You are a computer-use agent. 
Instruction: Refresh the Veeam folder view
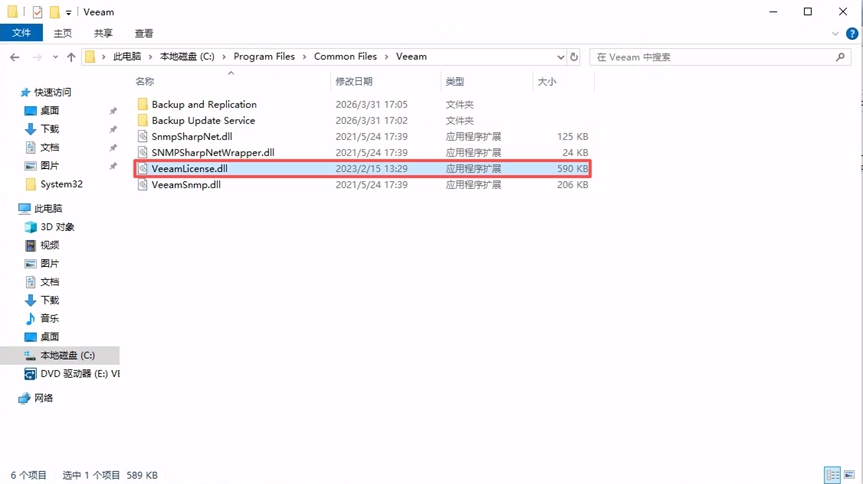pos(574,57)
